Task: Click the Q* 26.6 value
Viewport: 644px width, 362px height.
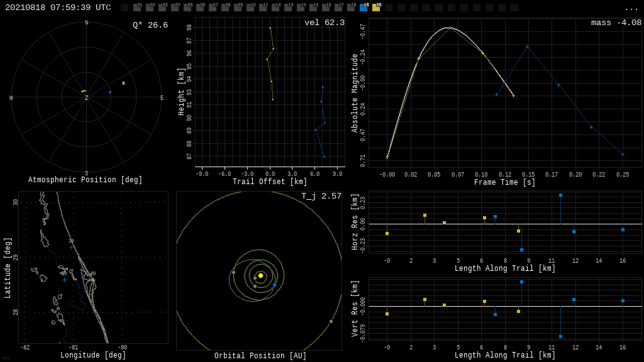Action: 150,25
